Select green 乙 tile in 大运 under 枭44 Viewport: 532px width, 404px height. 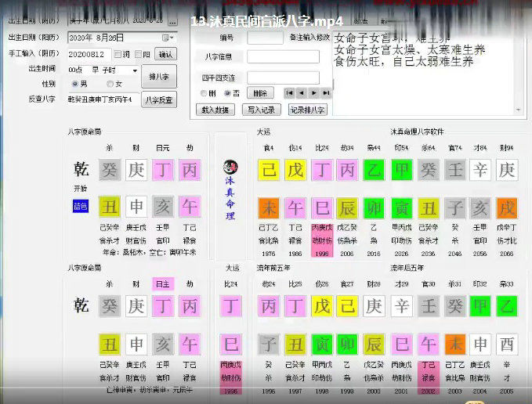tap(374, 169)
